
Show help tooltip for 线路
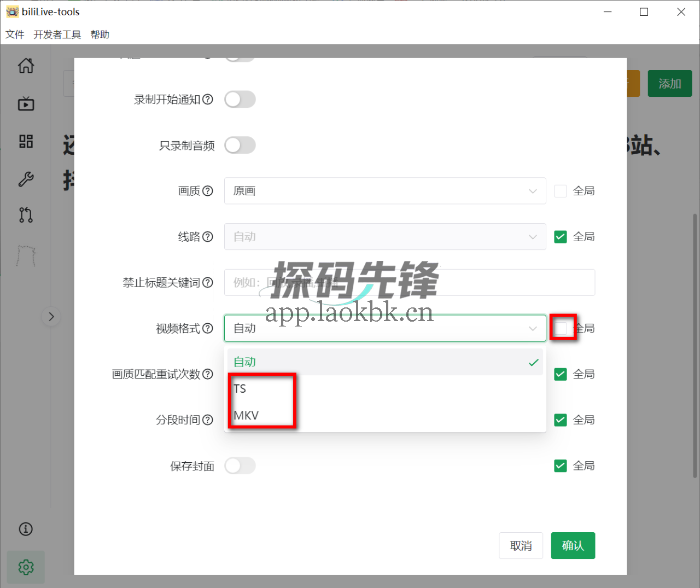(208, 237)
